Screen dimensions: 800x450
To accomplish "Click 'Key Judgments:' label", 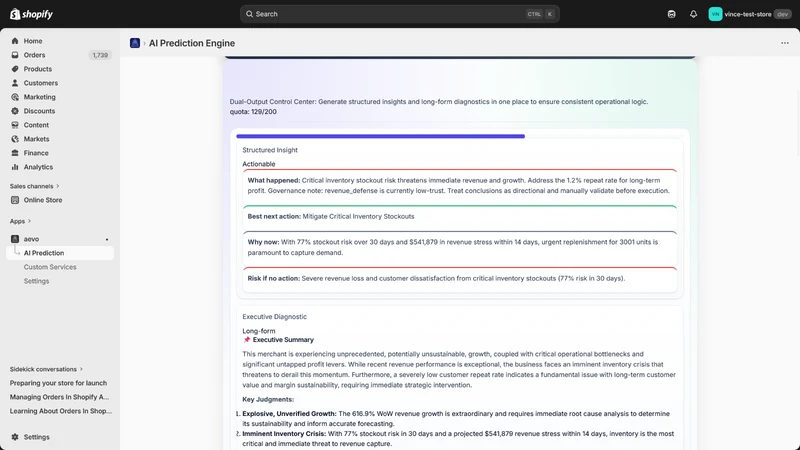I will click(x=268, y=399).
